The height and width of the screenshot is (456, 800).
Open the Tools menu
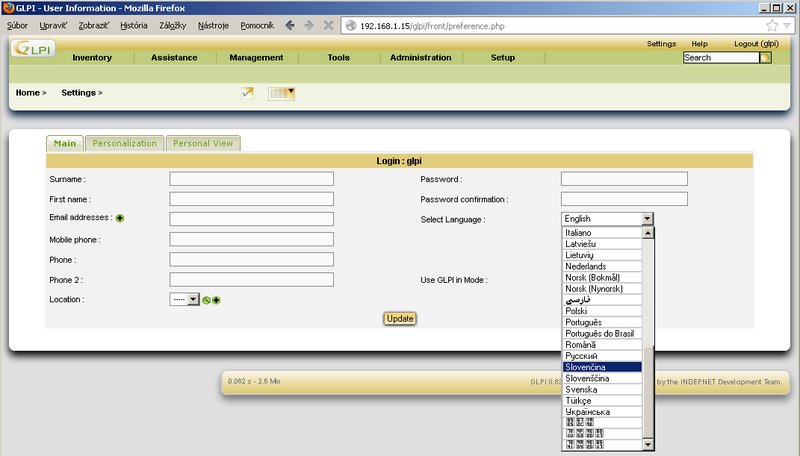pos(338,58)
